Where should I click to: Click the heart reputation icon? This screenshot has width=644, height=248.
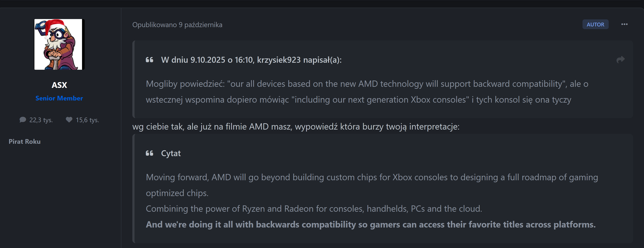coord(69,120)
